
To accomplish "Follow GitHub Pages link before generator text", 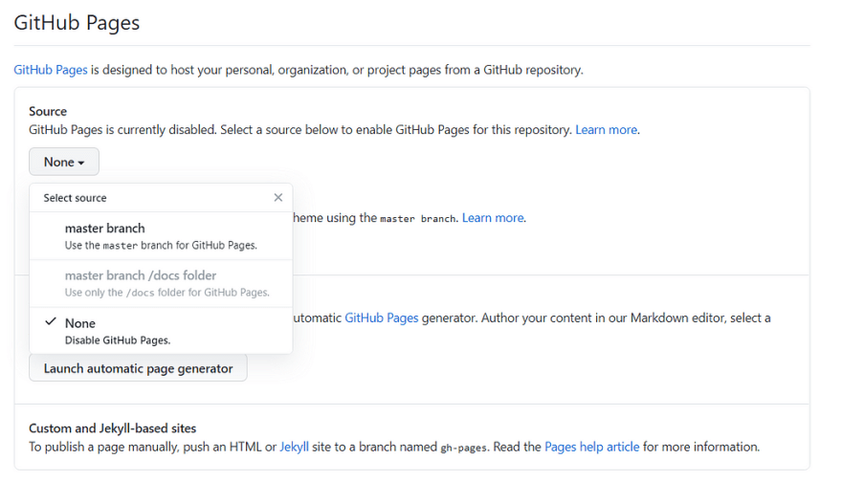I will click(381, 318).
